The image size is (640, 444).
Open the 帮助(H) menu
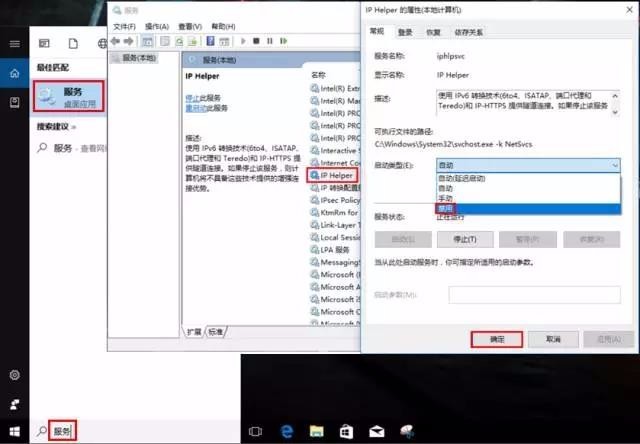click(223, 27)
